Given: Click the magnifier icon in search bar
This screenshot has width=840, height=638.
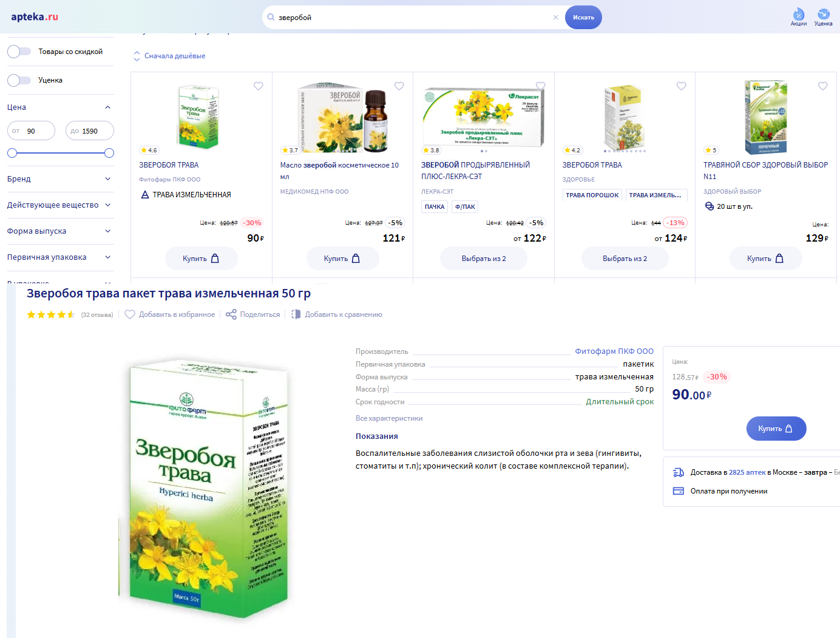Looking at the screenshot, I should 271,18.
